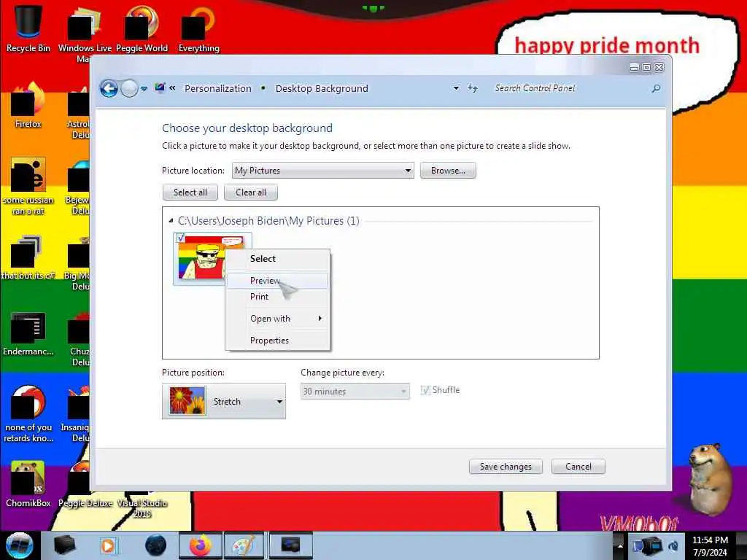
Task: Click Clear all button
Action: 251,192
